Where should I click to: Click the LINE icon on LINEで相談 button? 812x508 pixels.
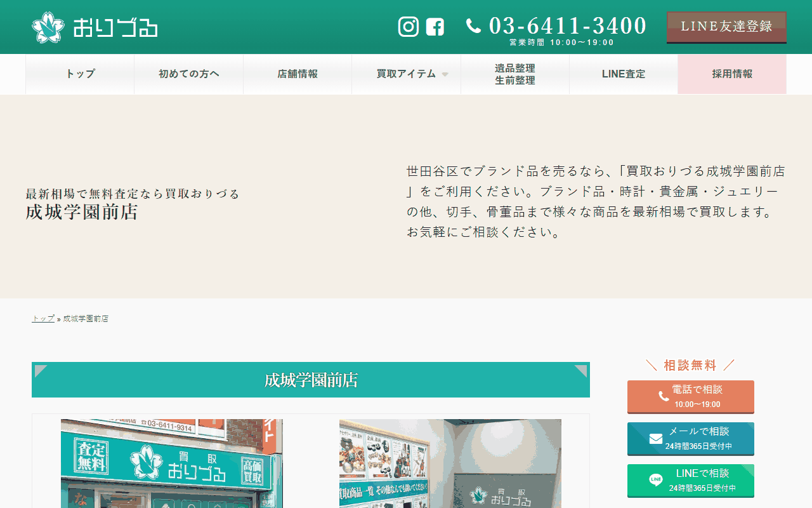[x=656, y=480]
